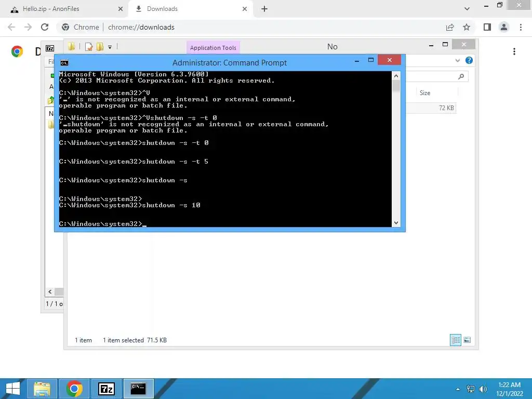Click Explorer folder icon in quick access toolbar
The height and width of the screenshot is (399, 532).
(x=72, y=47)
